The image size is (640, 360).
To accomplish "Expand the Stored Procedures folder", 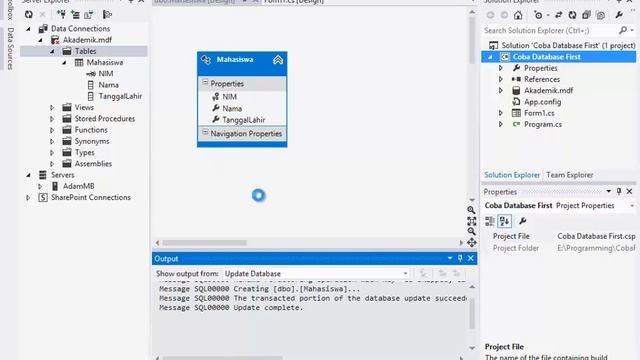I will 52,119.
